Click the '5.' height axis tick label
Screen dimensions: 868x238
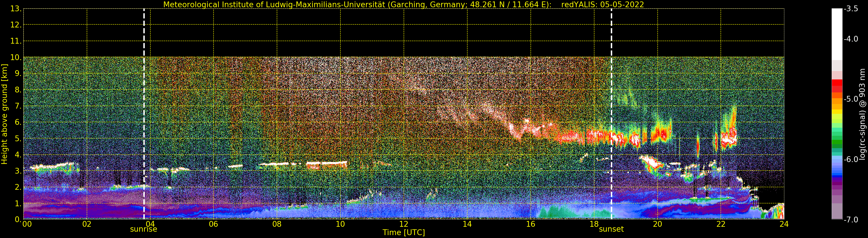click(18, 139)
